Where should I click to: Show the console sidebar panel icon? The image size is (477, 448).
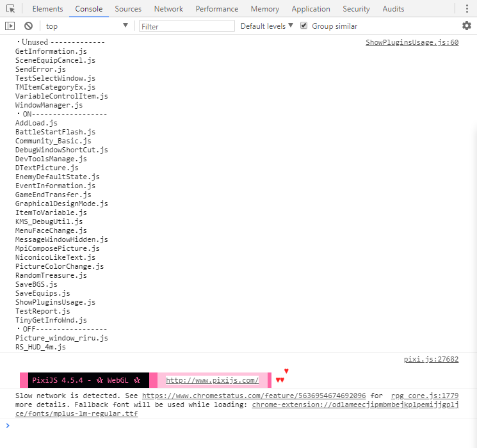10,26
